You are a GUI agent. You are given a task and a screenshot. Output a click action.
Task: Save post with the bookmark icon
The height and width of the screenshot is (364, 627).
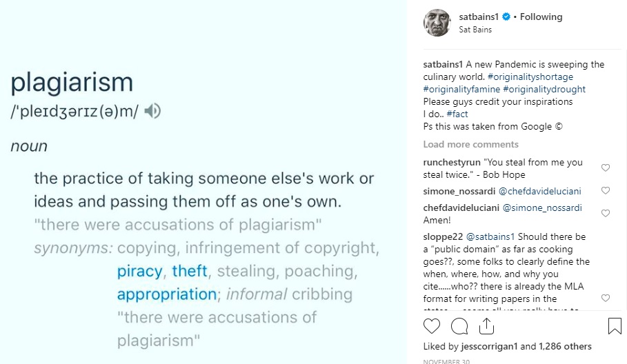point(615,325)
